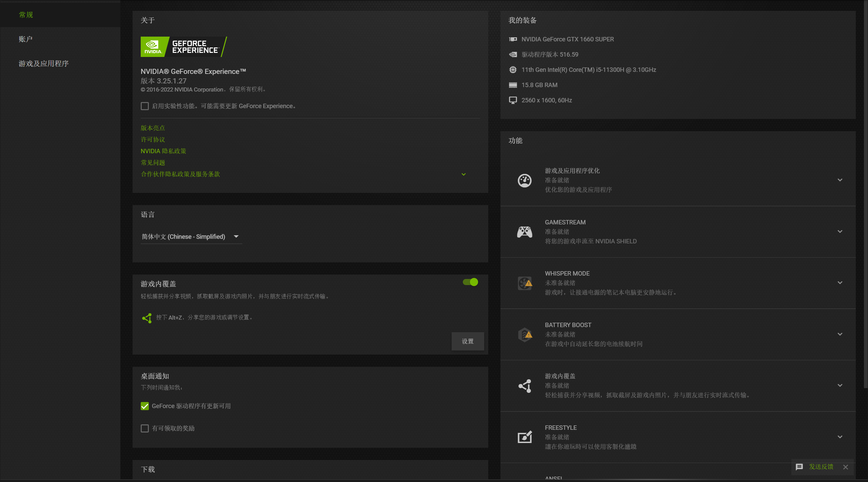Toggle the 游戏内覆盖 in-game overlay switch
868x482 pixels.
(x=470, y=282)
